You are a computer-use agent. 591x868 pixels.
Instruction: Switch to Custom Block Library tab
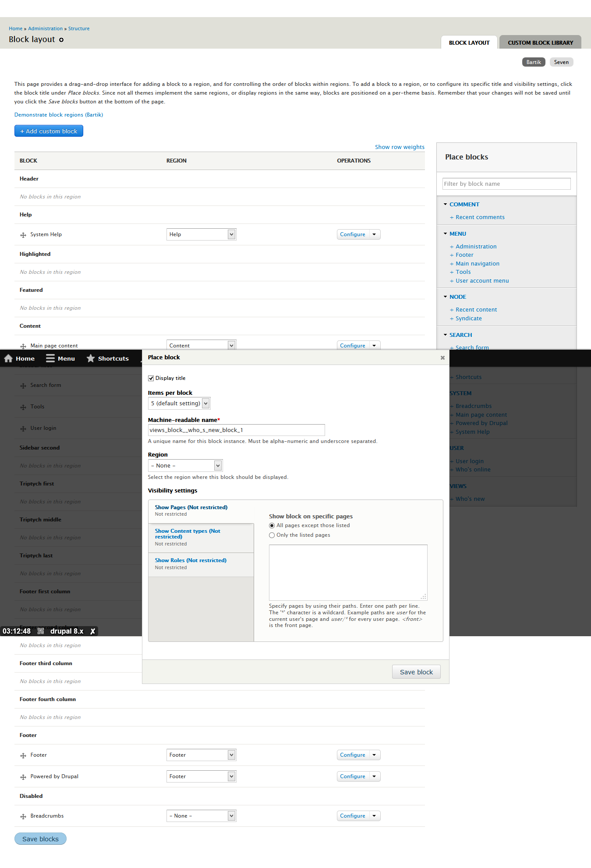click(540, 43)
